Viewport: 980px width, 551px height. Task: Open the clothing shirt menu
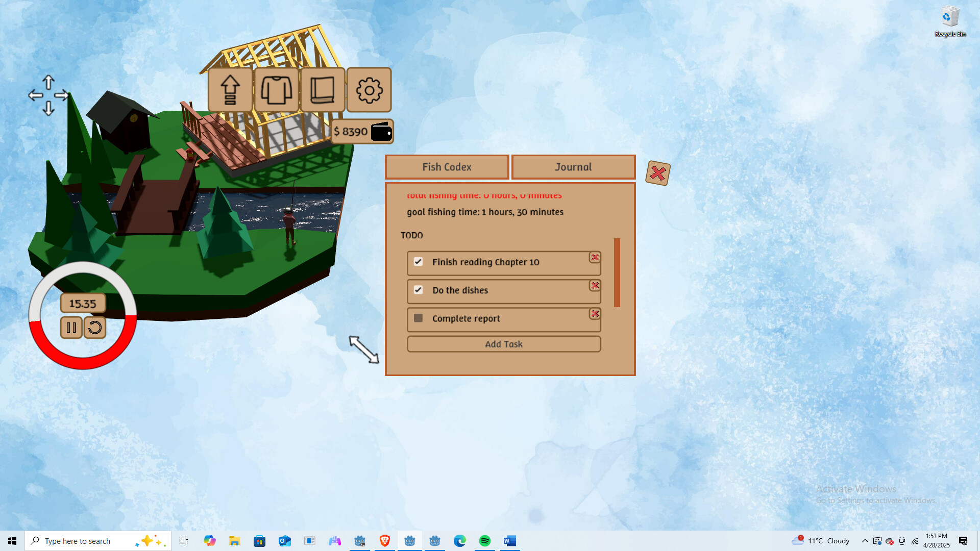click(x=276, y=90)
